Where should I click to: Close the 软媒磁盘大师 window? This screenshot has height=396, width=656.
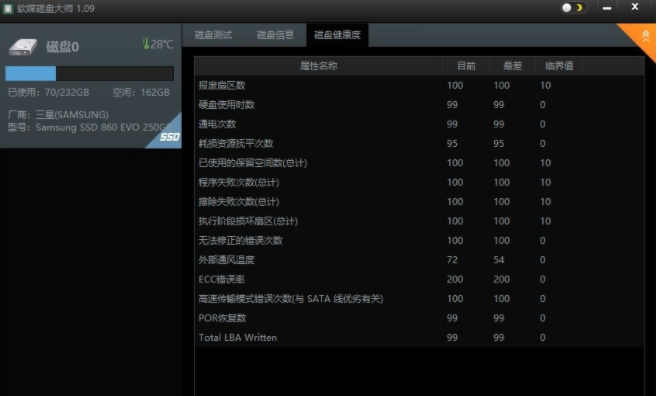pyautogui.click(x=635, y=7)
